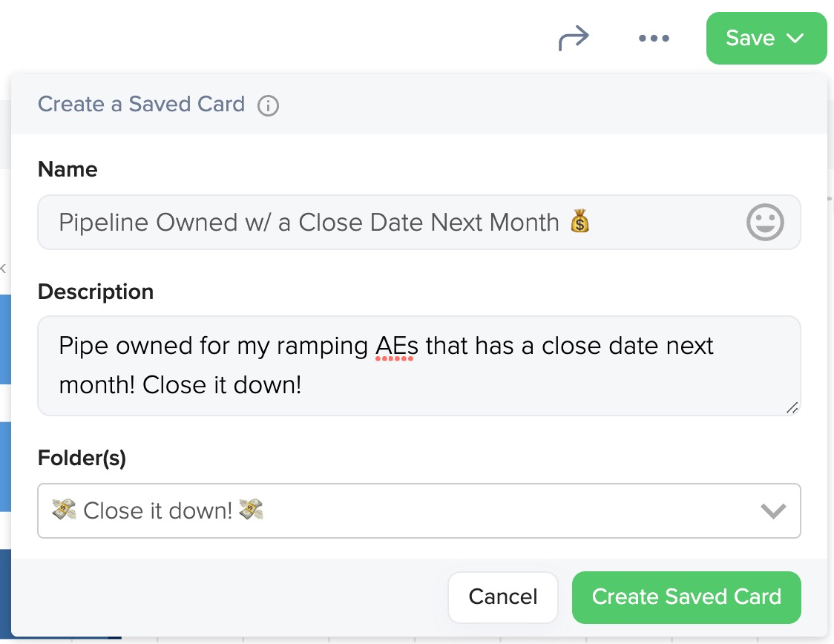
Task: Click Create Saved Card button
Action: click(686, 597)
